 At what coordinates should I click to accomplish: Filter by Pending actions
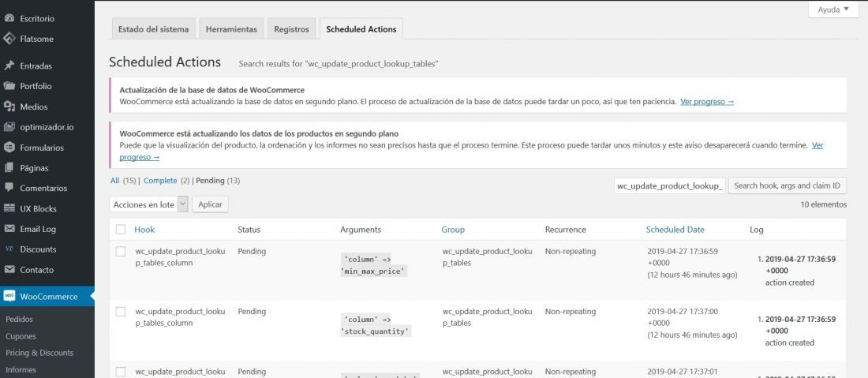click(211, 181)
